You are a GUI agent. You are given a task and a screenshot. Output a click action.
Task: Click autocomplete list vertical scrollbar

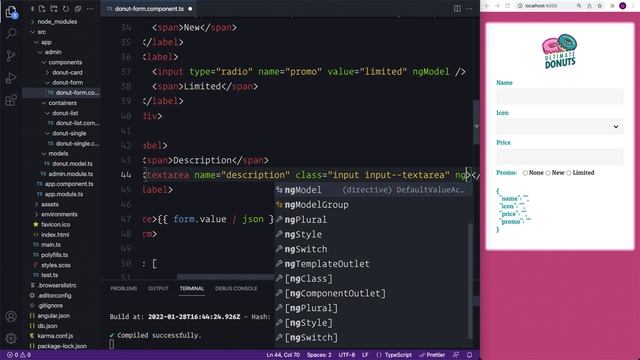470,282
